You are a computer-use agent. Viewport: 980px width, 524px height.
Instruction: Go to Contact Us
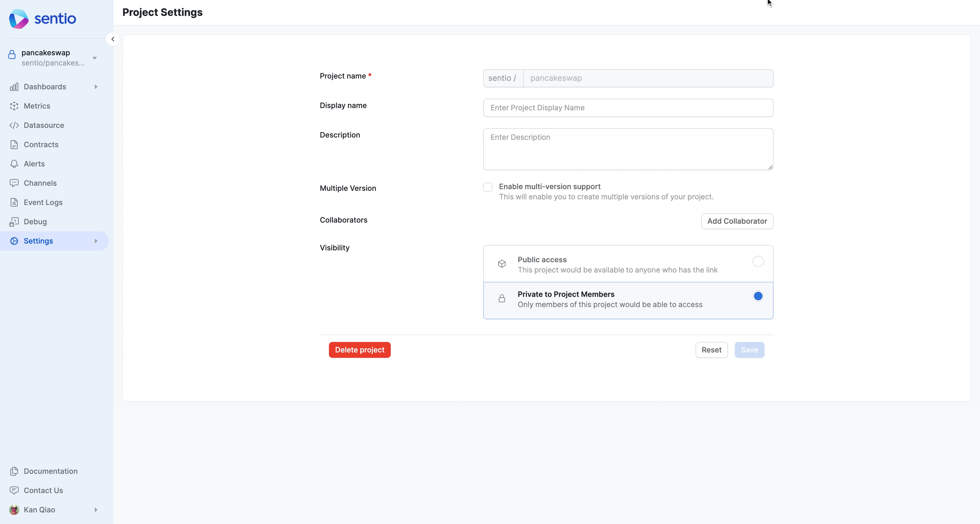coord(43,491)
